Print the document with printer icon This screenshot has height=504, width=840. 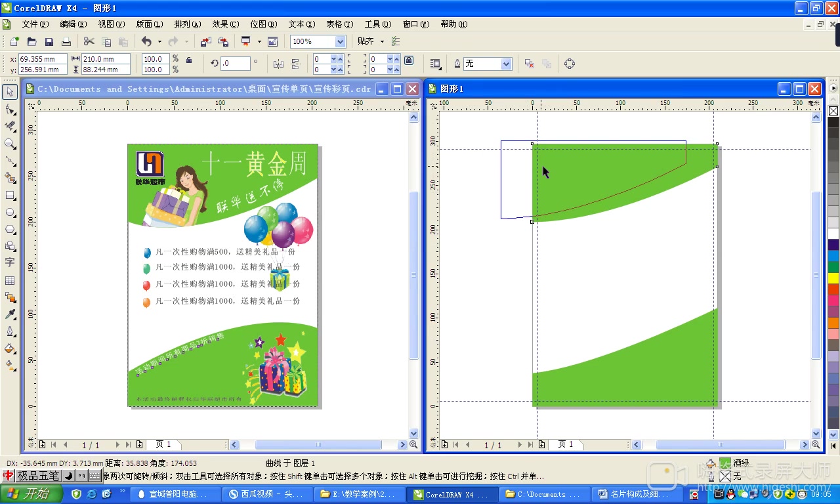[66, 41]
